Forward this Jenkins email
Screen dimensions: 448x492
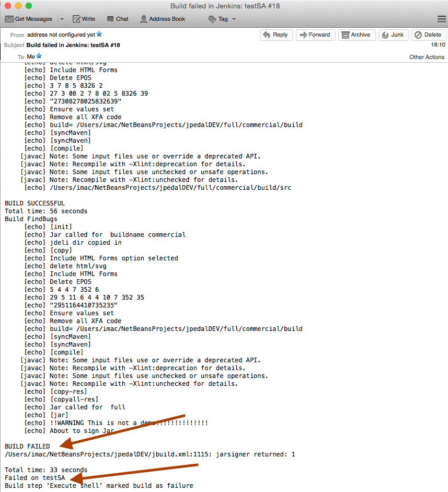tap(315, 35)
